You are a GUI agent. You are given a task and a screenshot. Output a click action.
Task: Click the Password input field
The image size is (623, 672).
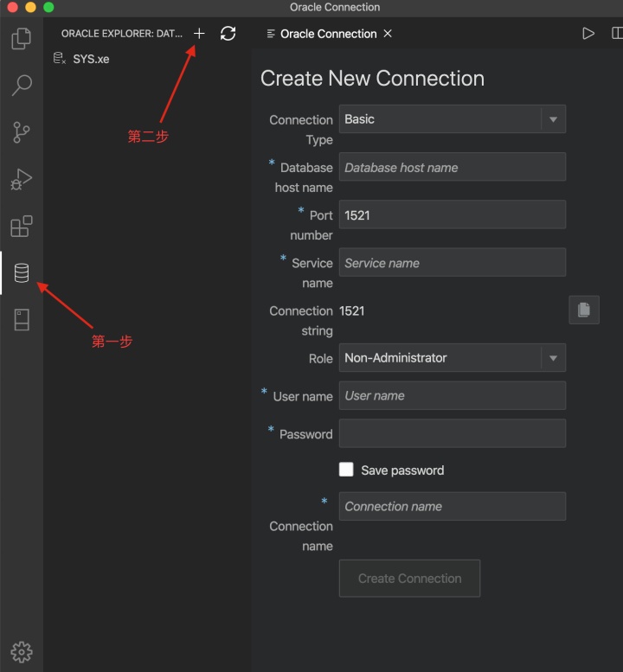click(453, 433)
